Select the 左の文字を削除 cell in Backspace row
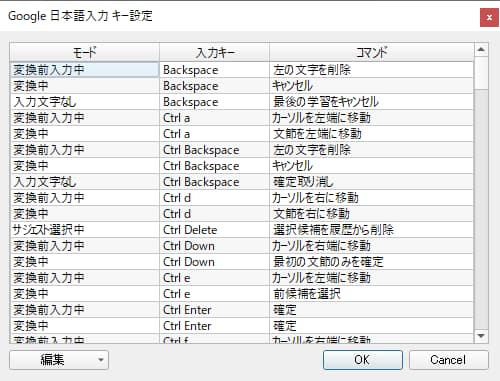The image size is (500, 381). click(x=371, y=70)
